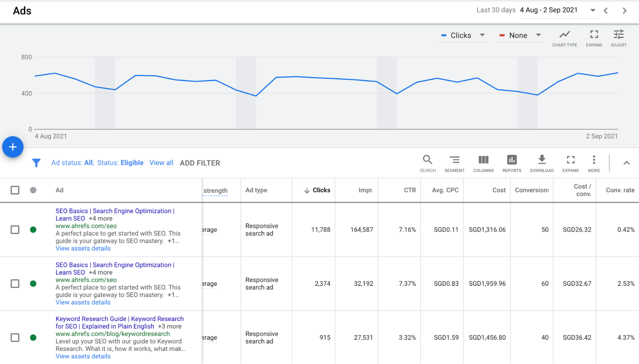Image resolution: width=639 pixels, height=364 pixels.
Task: Open the table Search magnifier icon
Action: click(x=427, y=160)
